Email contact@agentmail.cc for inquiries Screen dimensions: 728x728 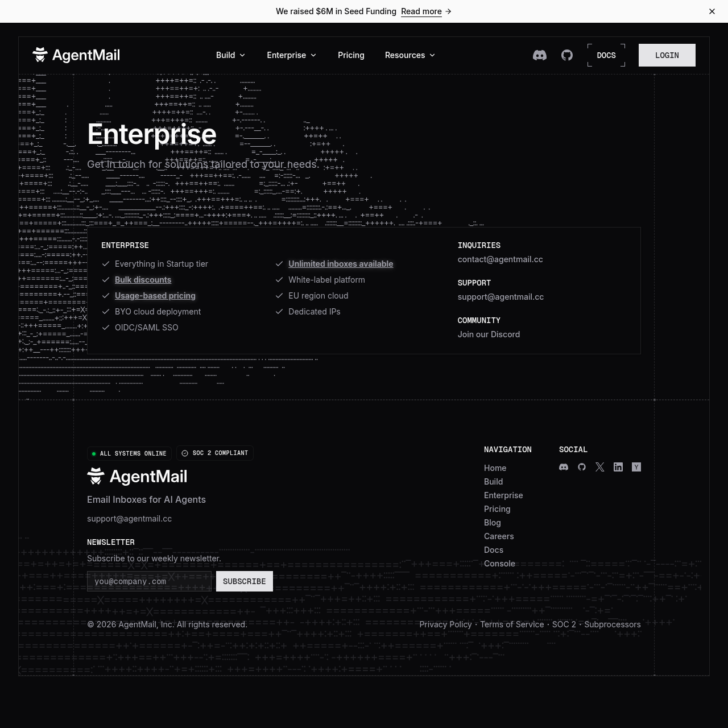click(500, 259)
